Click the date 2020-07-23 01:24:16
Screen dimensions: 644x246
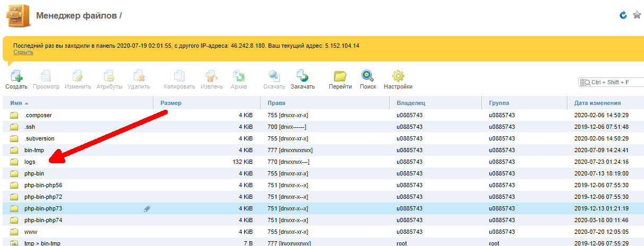[602, 162]
